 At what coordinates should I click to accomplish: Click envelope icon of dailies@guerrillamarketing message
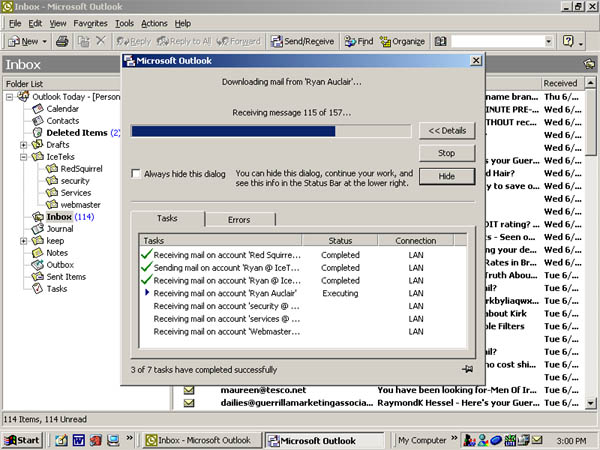(x=189, y=403)
